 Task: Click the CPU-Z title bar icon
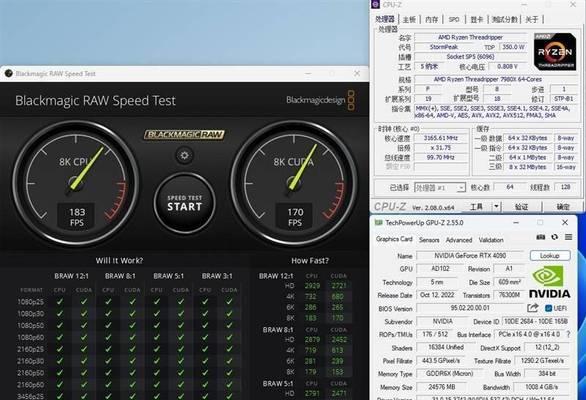point(376,4)
